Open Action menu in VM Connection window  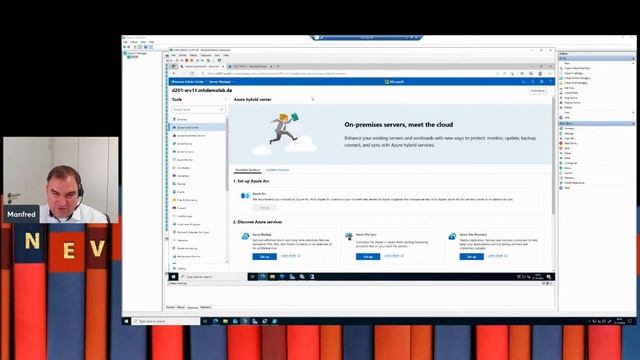(182, 55)
